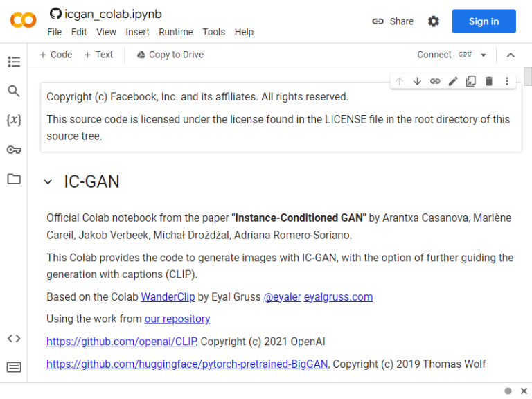532x399 pixels.
Task: Copy link to the selected cell
Action: point(435,81)
